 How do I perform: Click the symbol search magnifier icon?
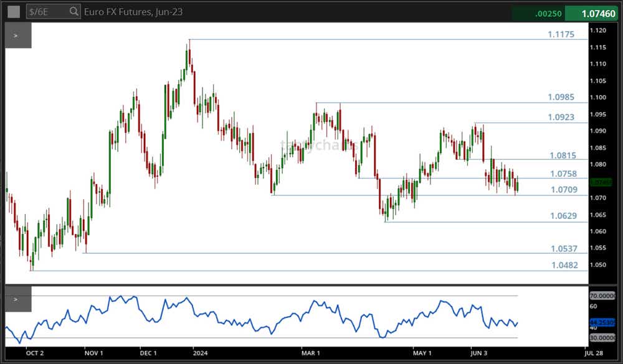coord(73,11)
